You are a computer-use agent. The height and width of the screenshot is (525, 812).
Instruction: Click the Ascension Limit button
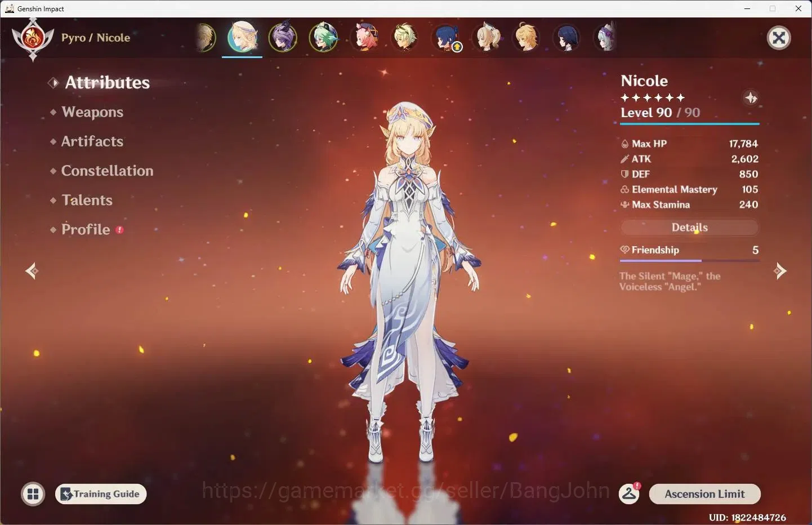coord(704,494)
